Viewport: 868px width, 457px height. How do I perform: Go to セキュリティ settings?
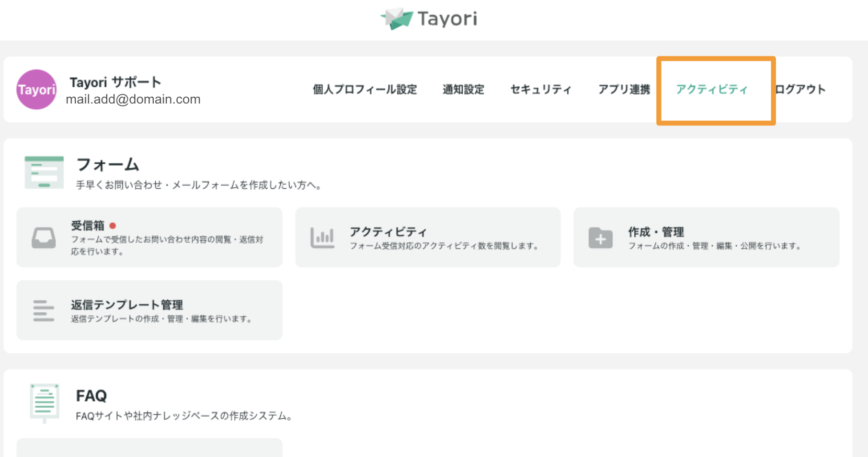point(541,89)
